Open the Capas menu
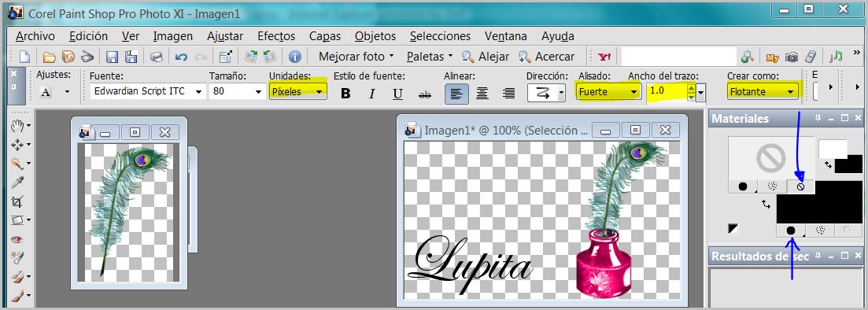The height and width of the screenshot is (310, 868). (x=325, y=36)
